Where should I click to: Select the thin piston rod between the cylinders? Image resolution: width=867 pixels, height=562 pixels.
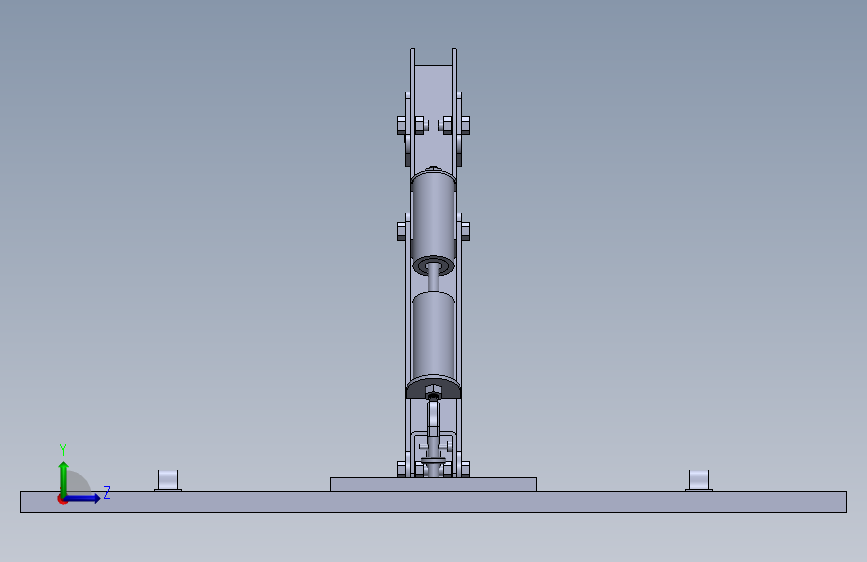point(434,279)
